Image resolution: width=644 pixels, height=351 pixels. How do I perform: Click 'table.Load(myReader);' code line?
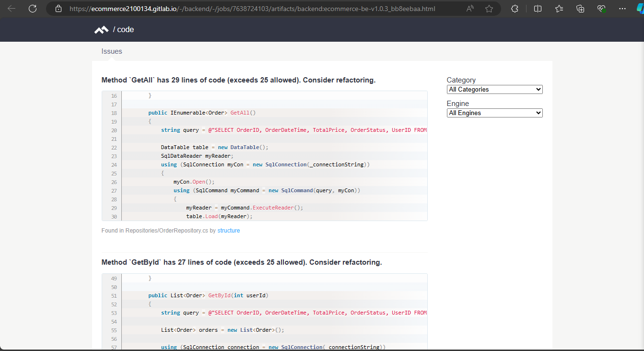click(220, 216)
